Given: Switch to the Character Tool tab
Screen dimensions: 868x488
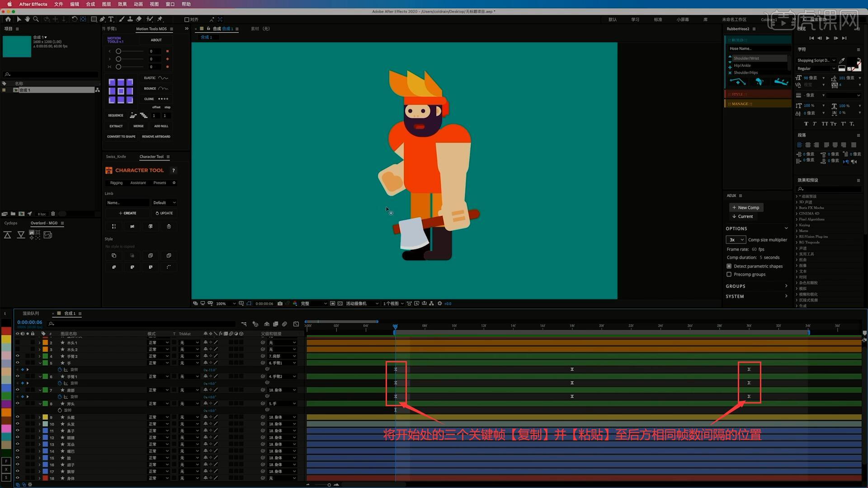Looking at the screenshot, I should (151, 157).
